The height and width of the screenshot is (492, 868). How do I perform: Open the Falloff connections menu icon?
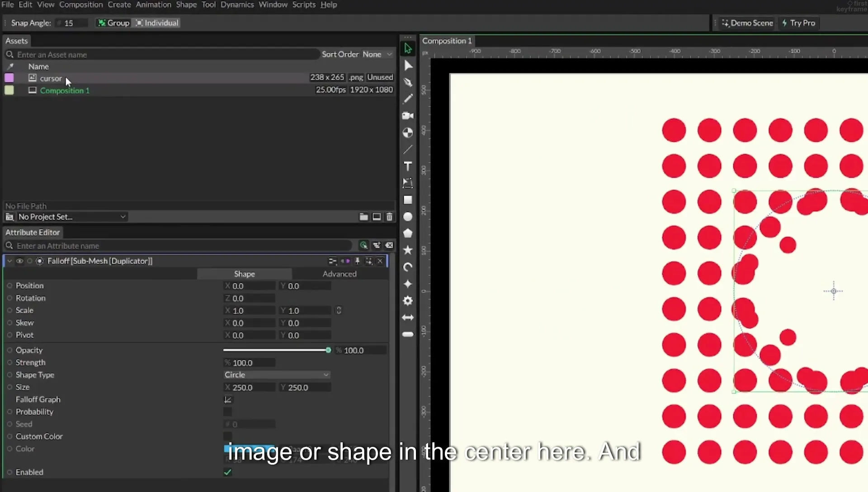click(x=332, y=261)
